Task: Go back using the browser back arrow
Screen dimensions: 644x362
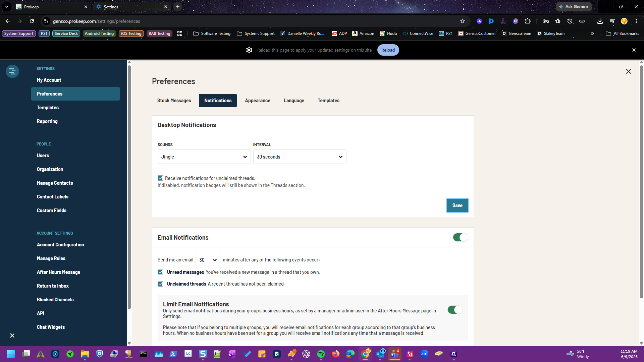Action: pyautogui.click(x=8, y=21)
